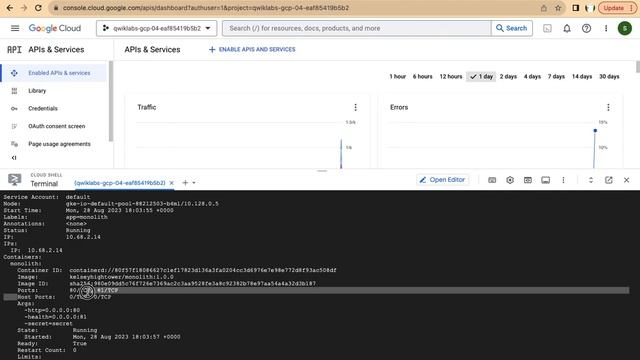Click the Google Cloud logo
This screenshot has width=640, height=360.
tap(55, 28)
